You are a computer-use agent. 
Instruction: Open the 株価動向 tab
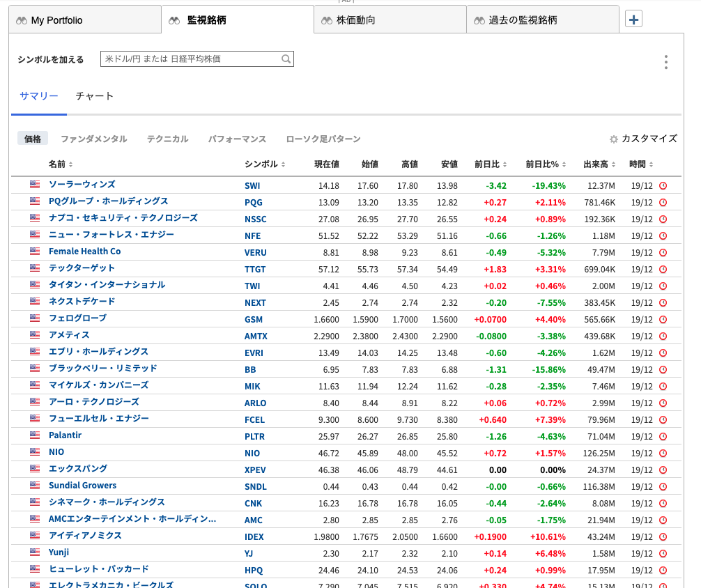[x=390, y=20]
